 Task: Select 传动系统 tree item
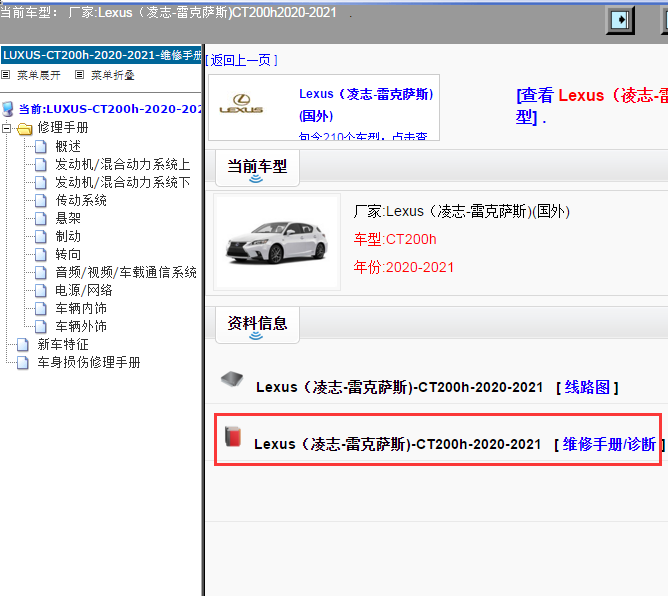(81, 200)
